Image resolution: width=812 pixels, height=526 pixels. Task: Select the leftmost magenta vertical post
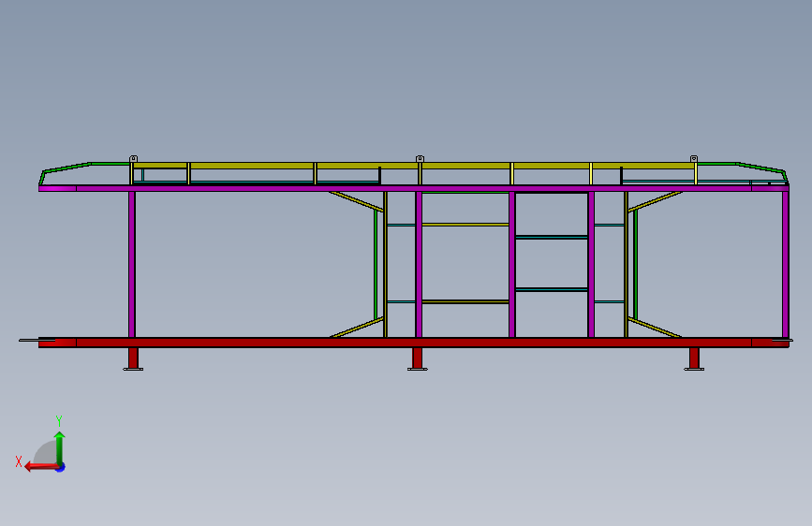pos(132,265)
